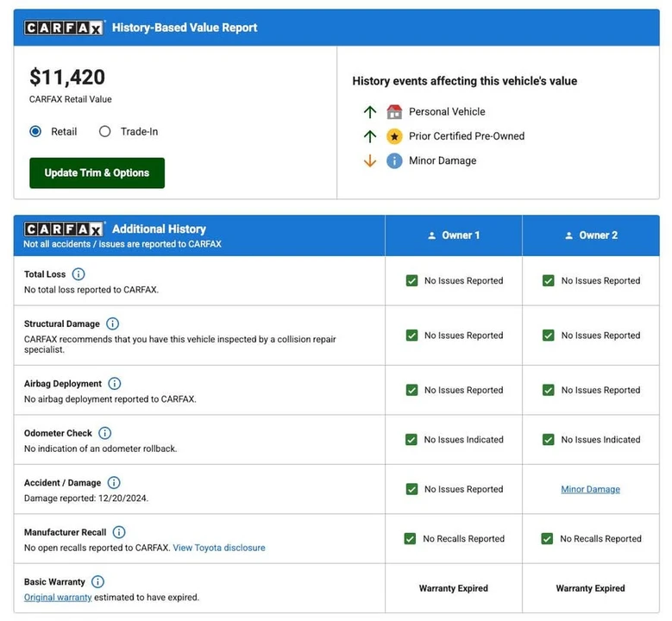Click Manufacturer Recall checkmark under Owner 2

547,539
